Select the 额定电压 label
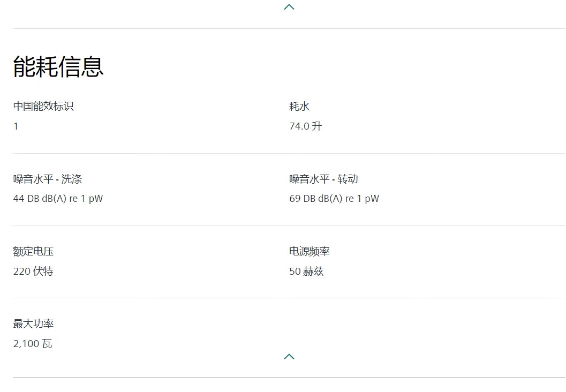The width and height of the screenshot is (566, 392). (33, 251)
